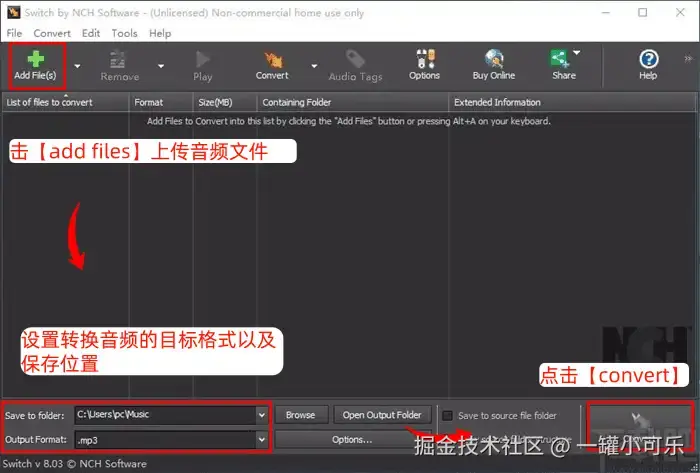Click the Add File(s) toolbar button

tap(35, 66)
